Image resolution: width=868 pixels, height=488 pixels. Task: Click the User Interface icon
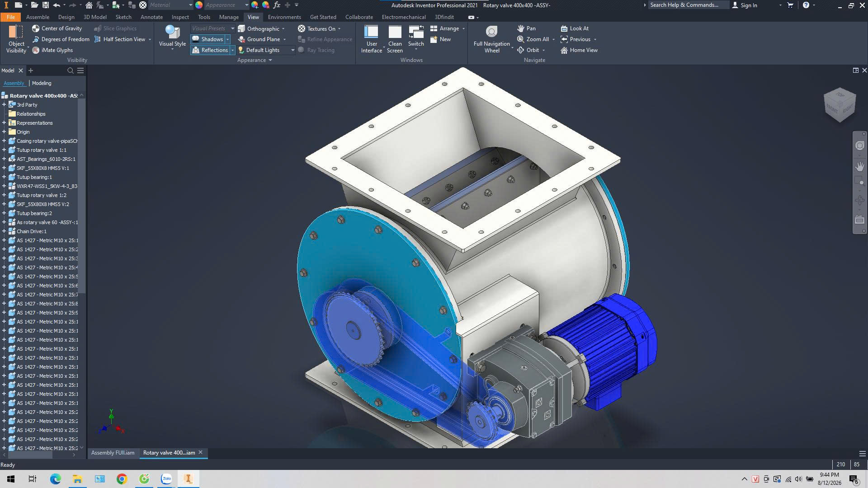point(371,33)
